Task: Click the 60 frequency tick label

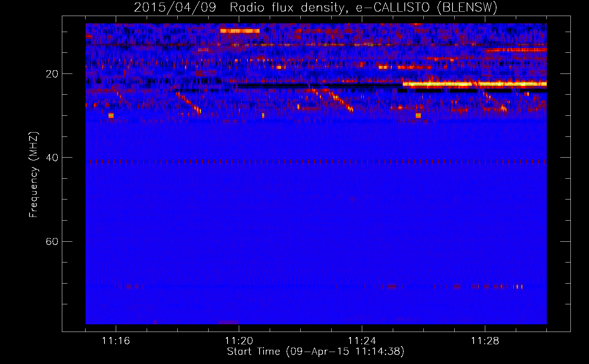Action: tap(52, 241)
